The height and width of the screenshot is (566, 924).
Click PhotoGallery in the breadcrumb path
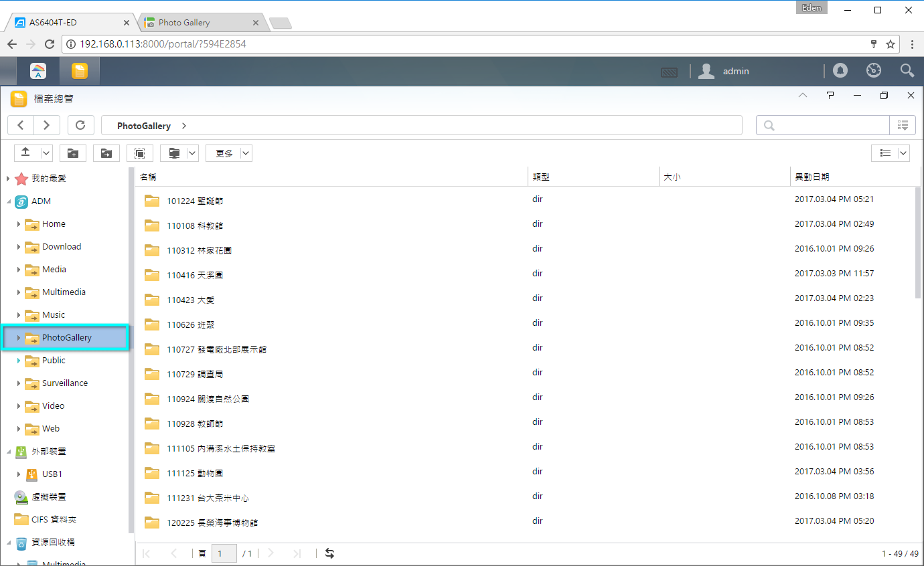(144, 126)
